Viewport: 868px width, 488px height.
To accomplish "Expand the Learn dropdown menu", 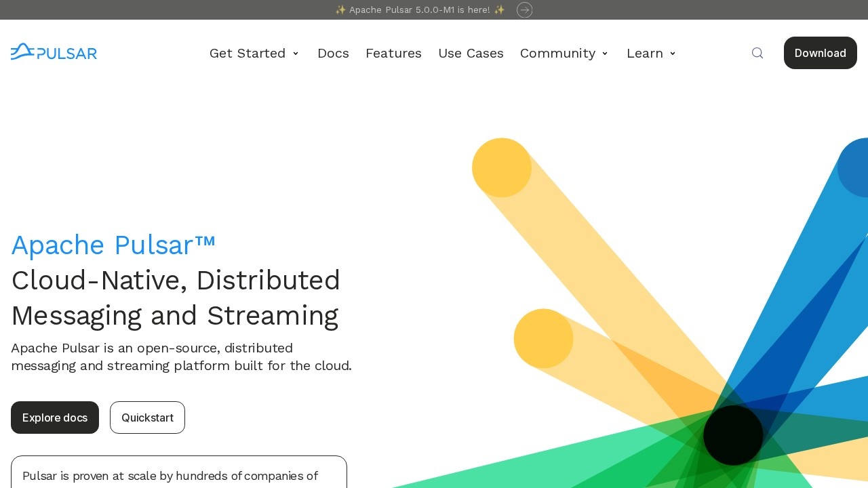I will [652, 53].
